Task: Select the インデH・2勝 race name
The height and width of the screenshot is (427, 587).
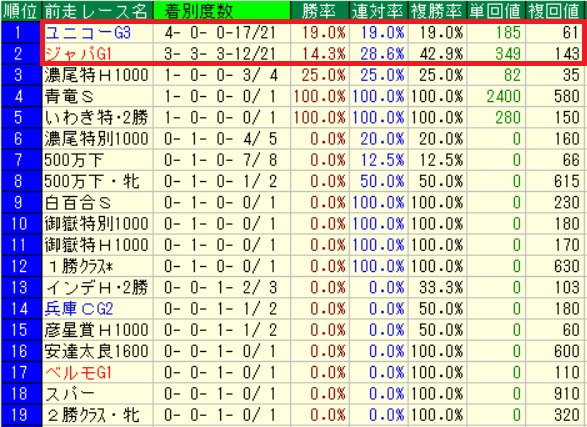Action: [x=97, y=288]
